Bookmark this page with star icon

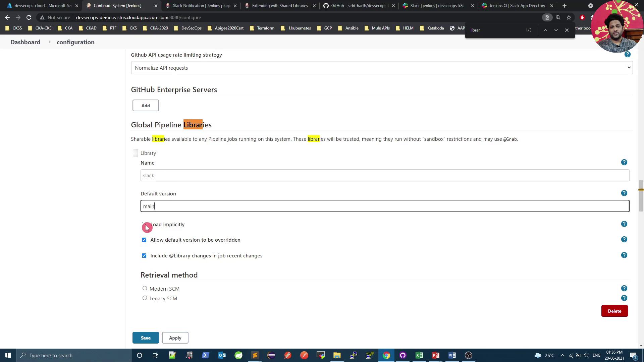tap(569, 17)
